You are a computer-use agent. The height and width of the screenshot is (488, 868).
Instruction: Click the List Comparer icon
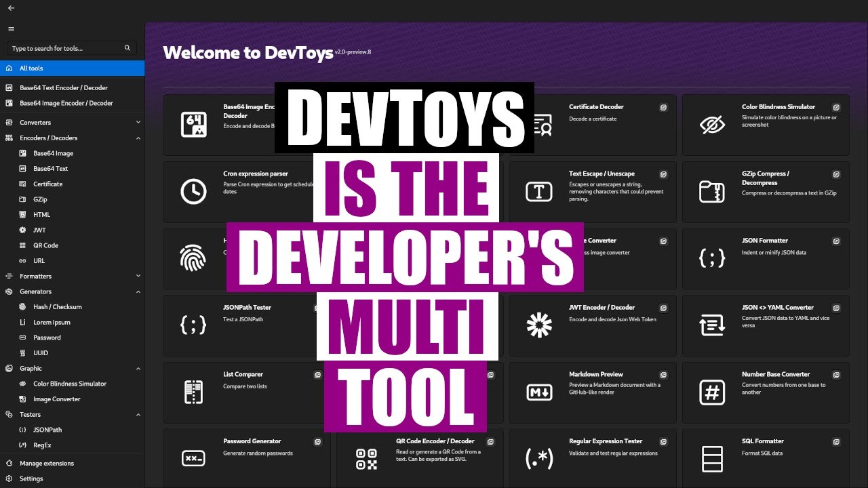click(x=193, y=392)
